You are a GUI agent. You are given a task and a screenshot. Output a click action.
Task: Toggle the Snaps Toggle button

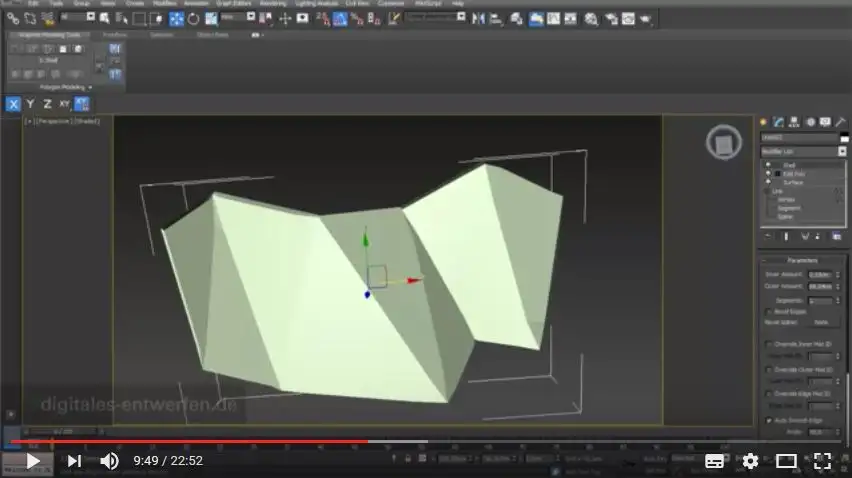[x=323, y=19]
